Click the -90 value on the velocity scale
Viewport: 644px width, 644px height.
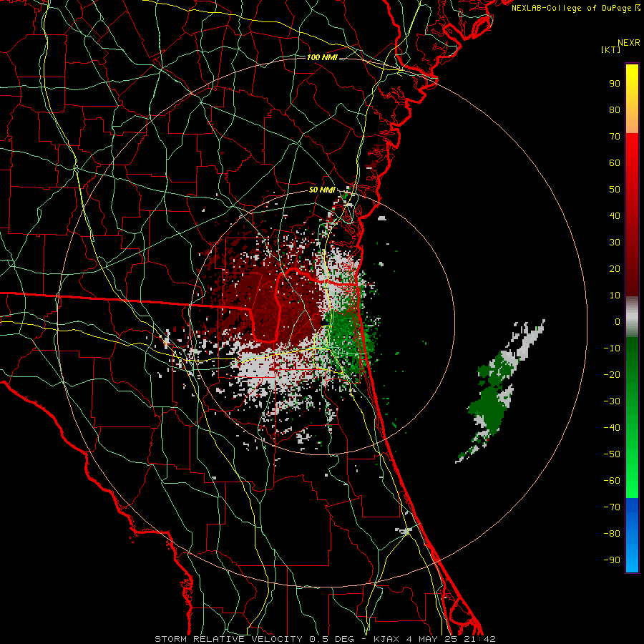click(612, 560)
